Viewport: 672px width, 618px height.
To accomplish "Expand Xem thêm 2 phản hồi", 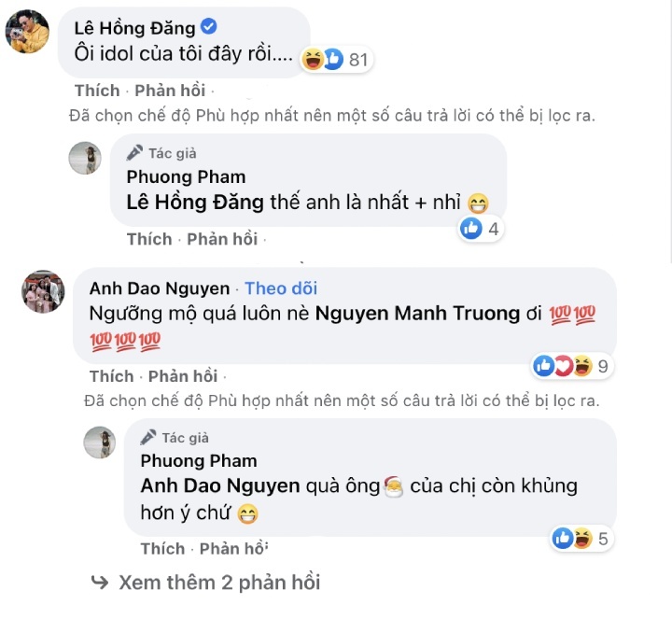I will [219, 582].
